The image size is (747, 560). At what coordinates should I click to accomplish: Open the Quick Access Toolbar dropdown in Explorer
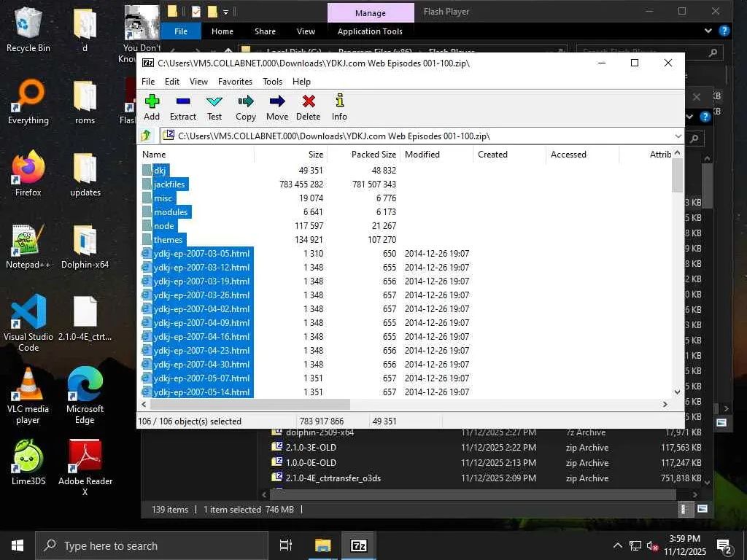click(226, 12)
